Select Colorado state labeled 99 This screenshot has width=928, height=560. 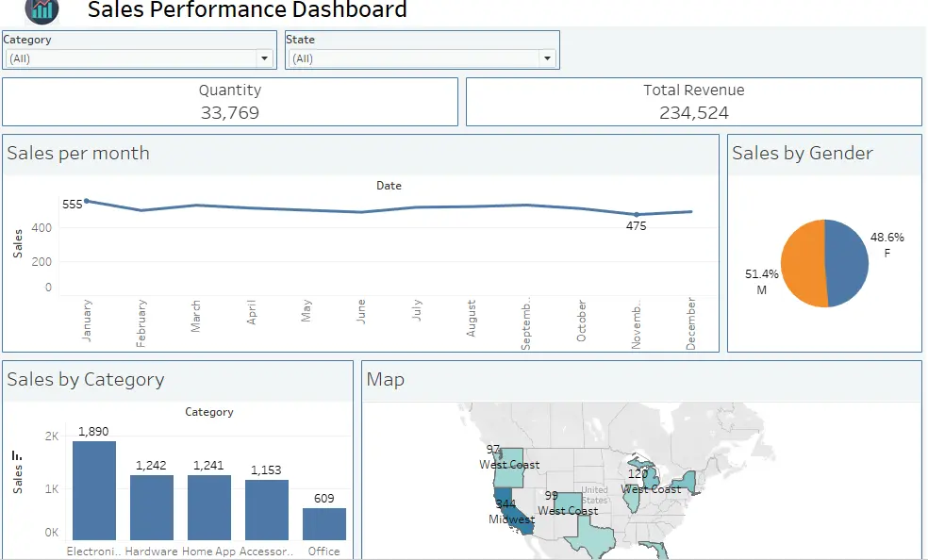coord(568,502)
